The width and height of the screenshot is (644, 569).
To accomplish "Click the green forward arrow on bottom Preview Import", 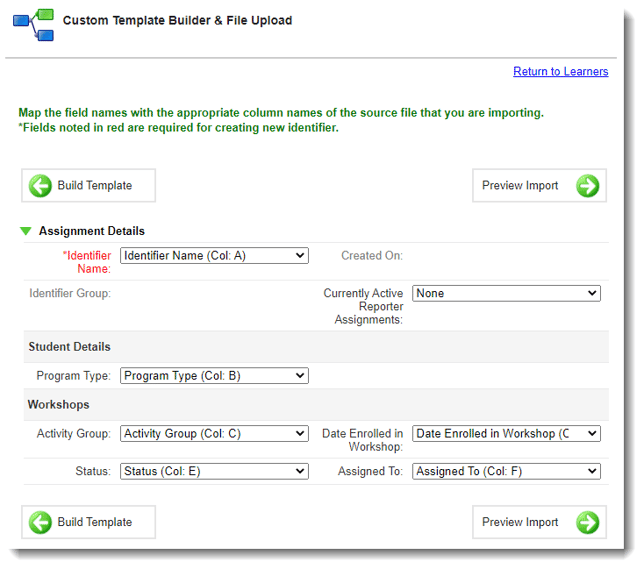I will (587, 522).
